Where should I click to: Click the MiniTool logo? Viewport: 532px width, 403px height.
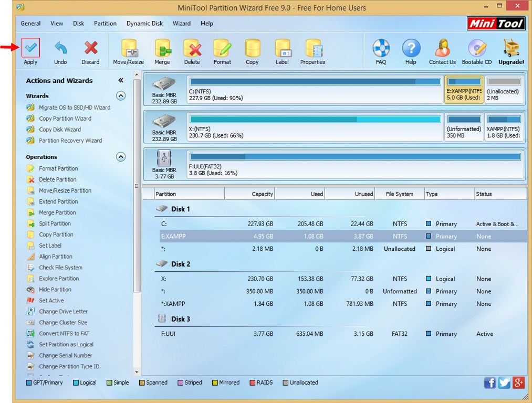[496, 24]
